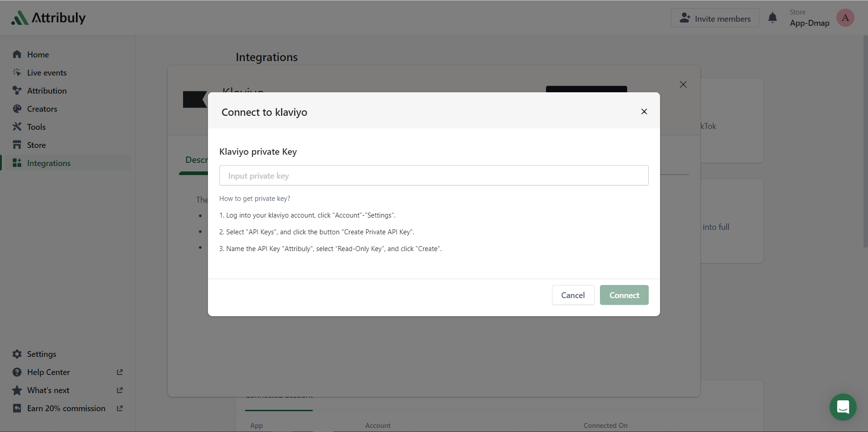868x432 pixels.
Task: Open notifications bell icon
Action: tap(773, 18)
